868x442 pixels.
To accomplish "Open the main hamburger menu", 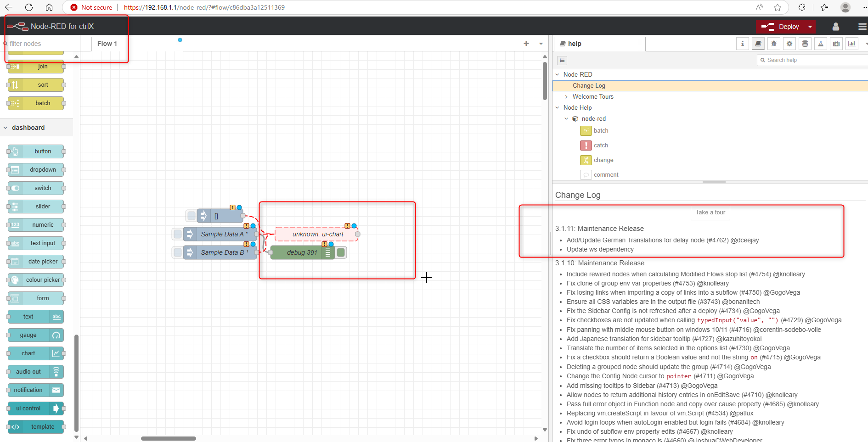I will (x=862, y=27).
